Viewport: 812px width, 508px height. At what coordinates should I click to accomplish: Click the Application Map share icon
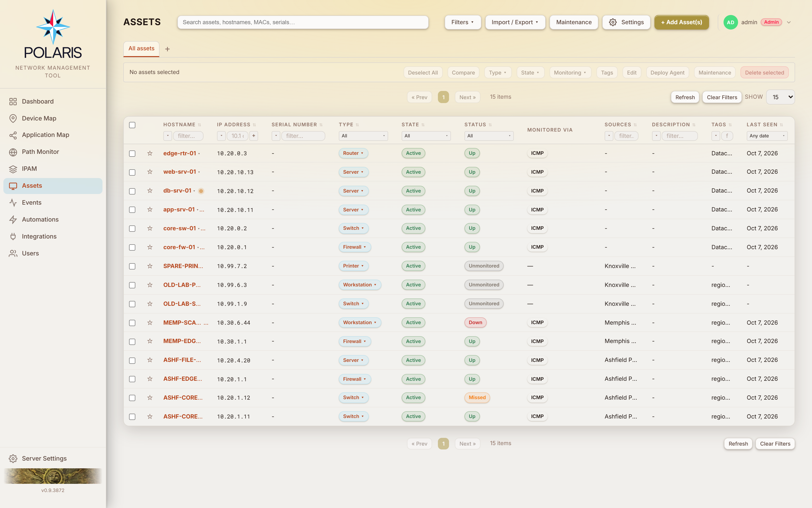pyautogui.click(x=13, y=135)
